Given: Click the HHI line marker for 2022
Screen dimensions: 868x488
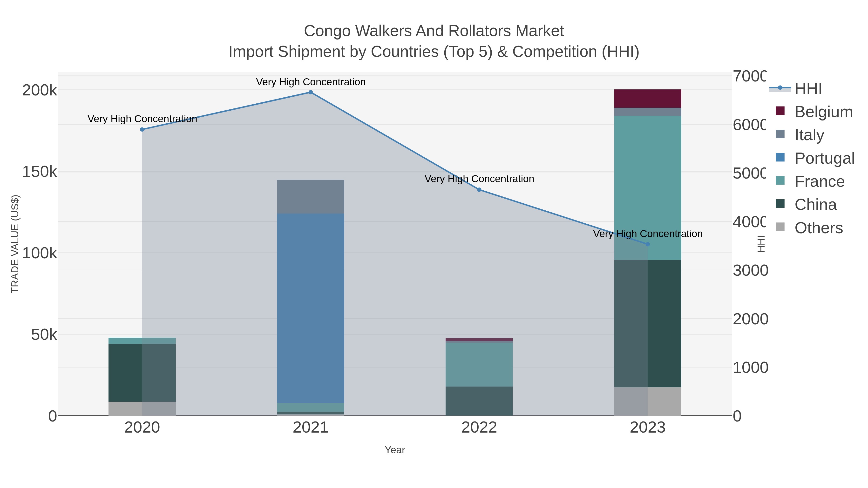Looking at the screenshot, I should tap(479, 190).
